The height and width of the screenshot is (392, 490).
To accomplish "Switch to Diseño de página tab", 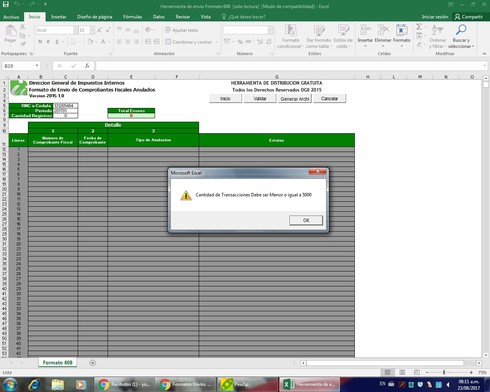I will (94, 17).
